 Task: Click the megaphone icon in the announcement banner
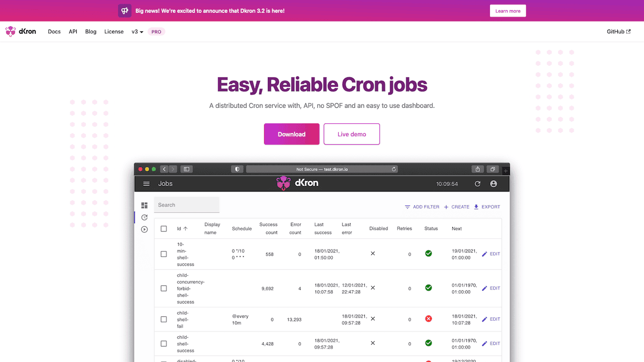tap(125, 10)
